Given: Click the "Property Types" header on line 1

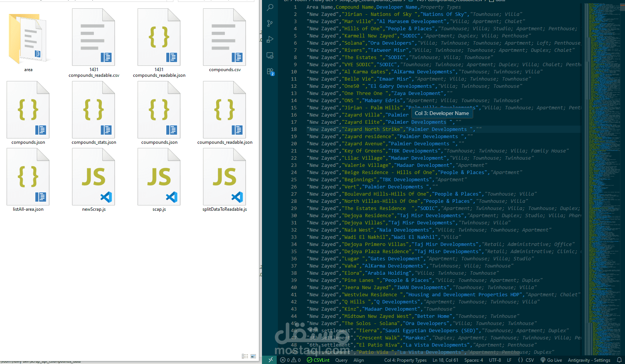Looking at the screenshot, I should (440, 7).
